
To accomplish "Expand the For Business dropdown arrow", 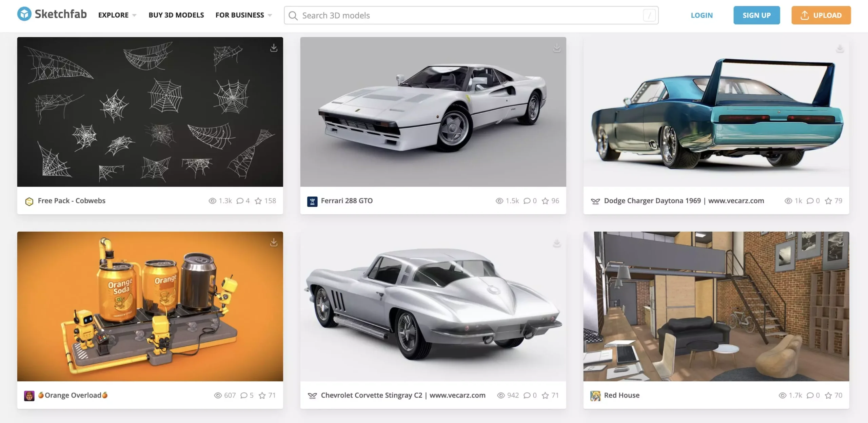I will tap(270, 15).
